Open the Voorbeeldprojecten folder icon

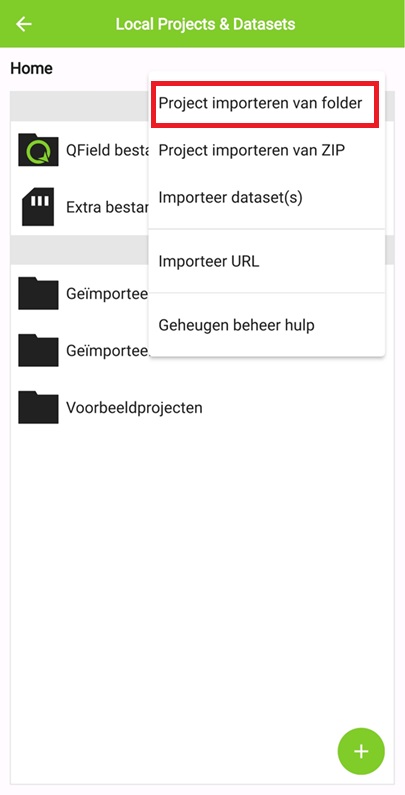pyautogui.click(x=38, y=407)
